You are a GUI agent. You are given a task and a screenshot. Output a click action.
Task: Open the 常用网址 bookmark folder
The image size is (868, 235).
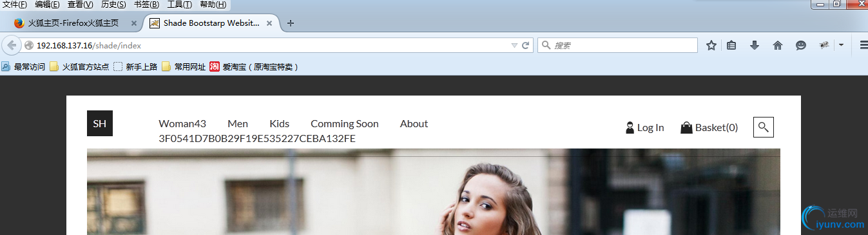pyautogui.click(x=184, y=66)
